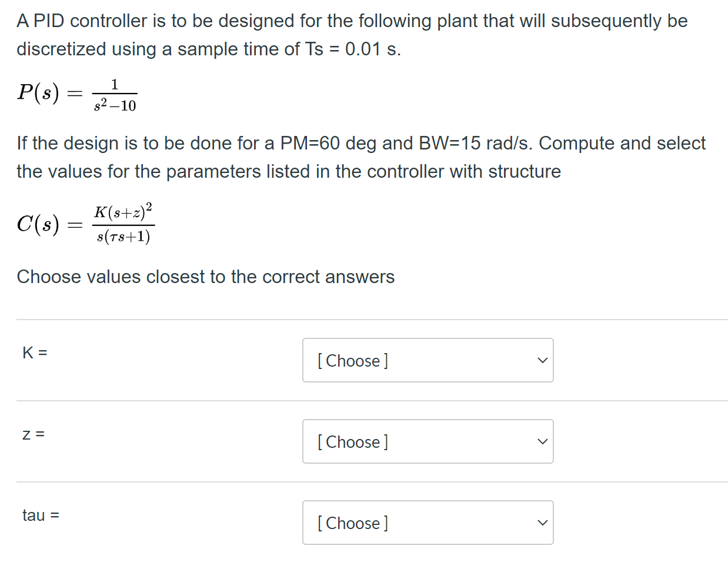Click the chevron arrow on the tau dropdown
This screenshot has height=562, width=728.
542,523
